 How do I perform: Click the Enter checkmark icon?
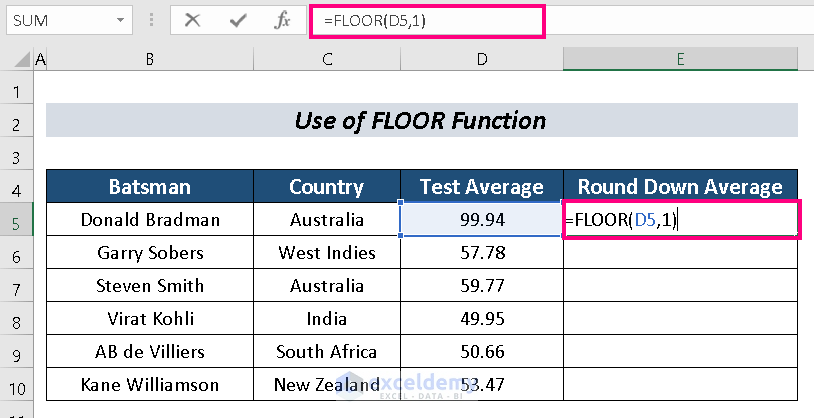click(238, 20)
